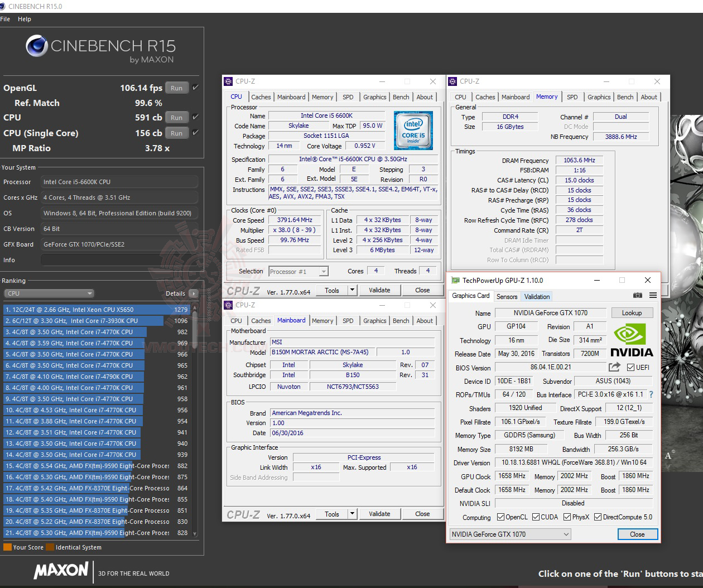The width and height of the screenshot is (703, 588).
Task: Click Mainboard tab in CPU-Z Memory window
Action: 515,97
